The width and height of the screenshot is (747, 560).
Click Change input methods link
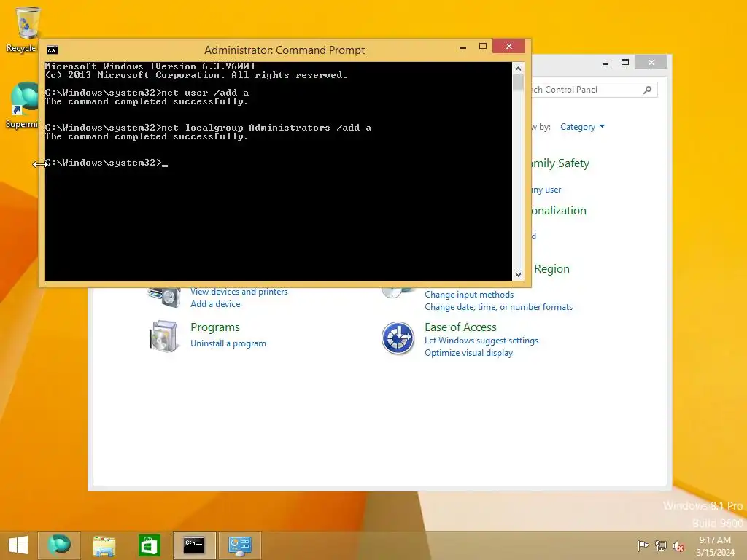point(469,295)
